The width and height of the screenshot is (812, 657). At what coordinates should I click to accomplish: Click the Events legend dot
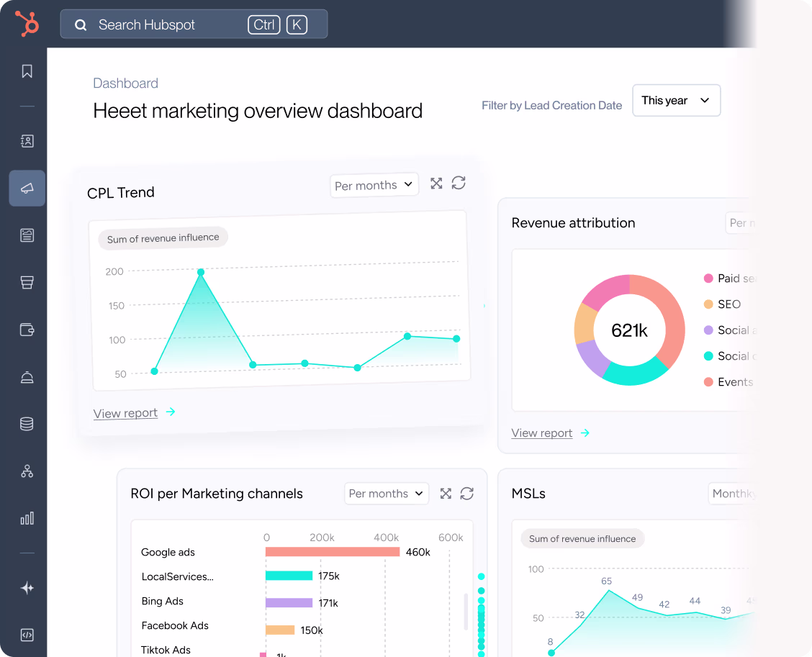(x=708, y=382)
